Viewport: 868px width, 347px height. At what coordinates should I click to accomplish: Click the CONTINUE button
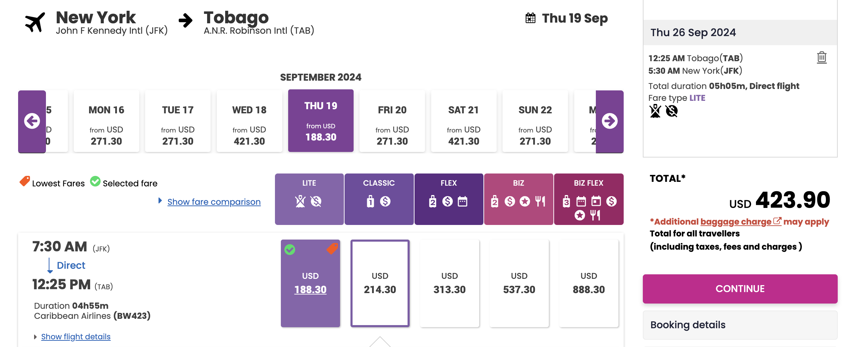pos(740,289)
